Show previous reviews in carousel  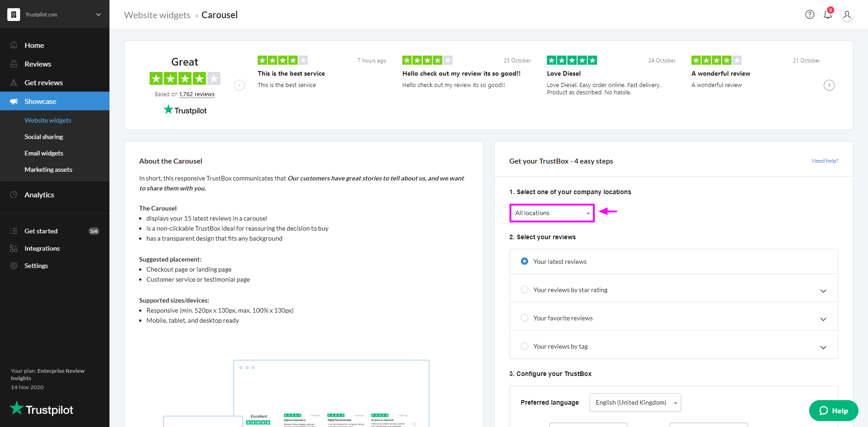(239, 85)
